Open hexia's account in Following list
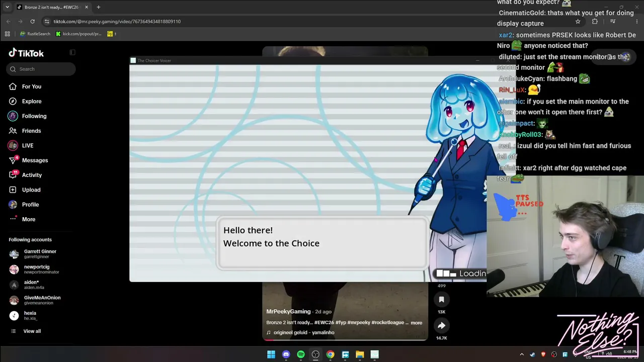The height and width of the screenshot is (362, 644). 23,316
